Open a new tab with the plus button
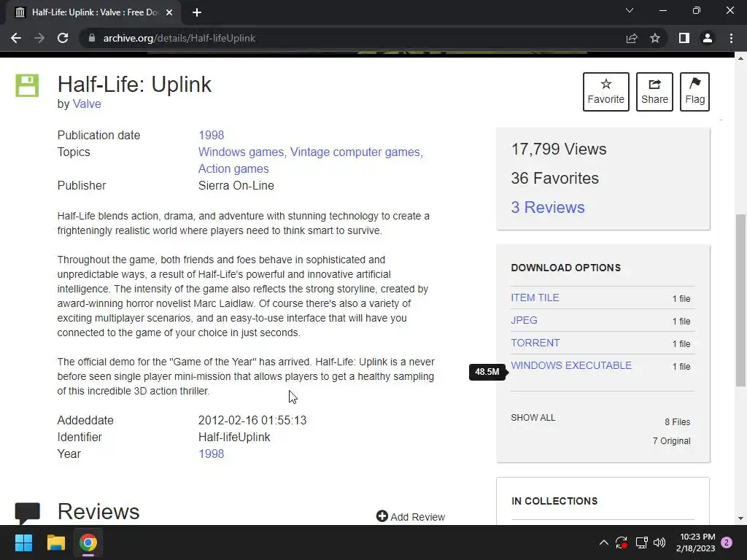Viewport: 747px width, 560px height. tap(197, 13)
